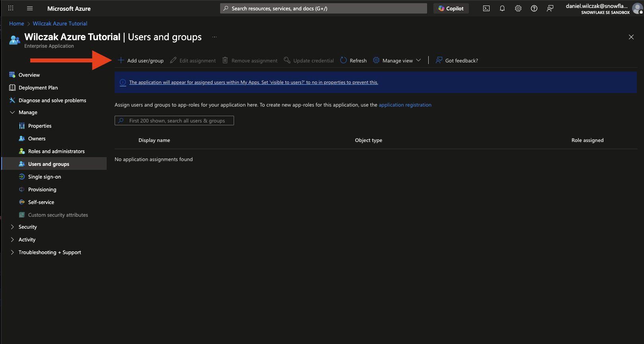
Task: Open Single sign-on in sidebar
Action: (45, 177)
